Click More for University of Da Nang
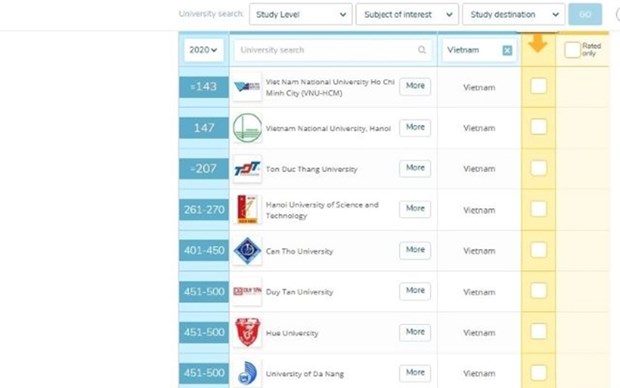620x388 pixels. (415, 373)
